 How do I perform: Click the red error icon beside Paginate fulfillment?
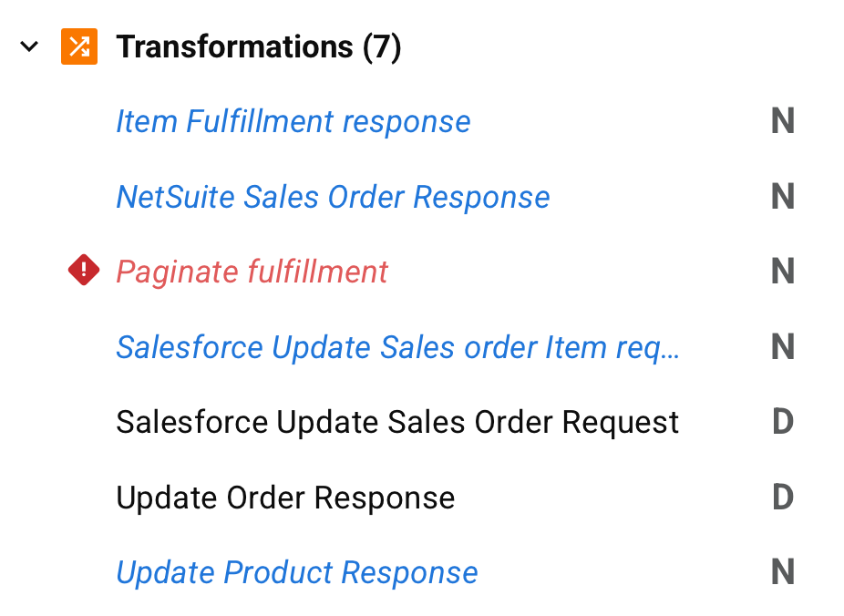click(x=84, y=271)
